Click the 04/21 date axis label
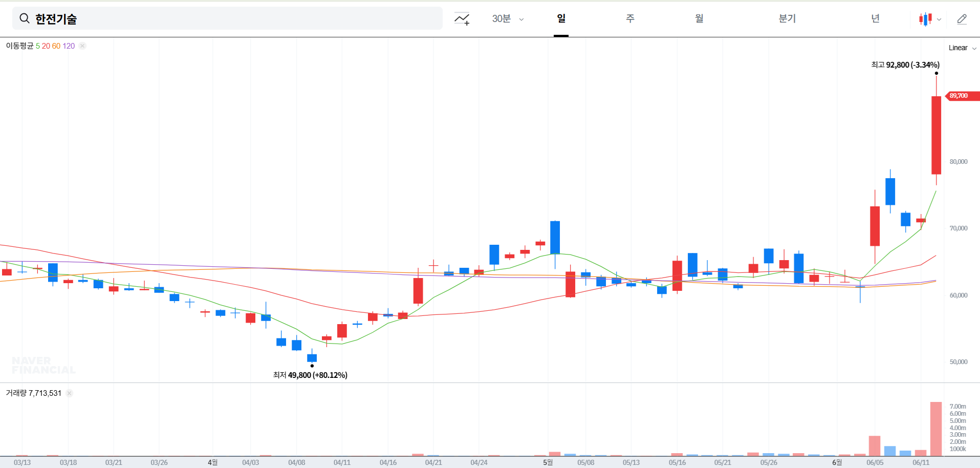This screenshot has height=468, width=980. [433, 462]
